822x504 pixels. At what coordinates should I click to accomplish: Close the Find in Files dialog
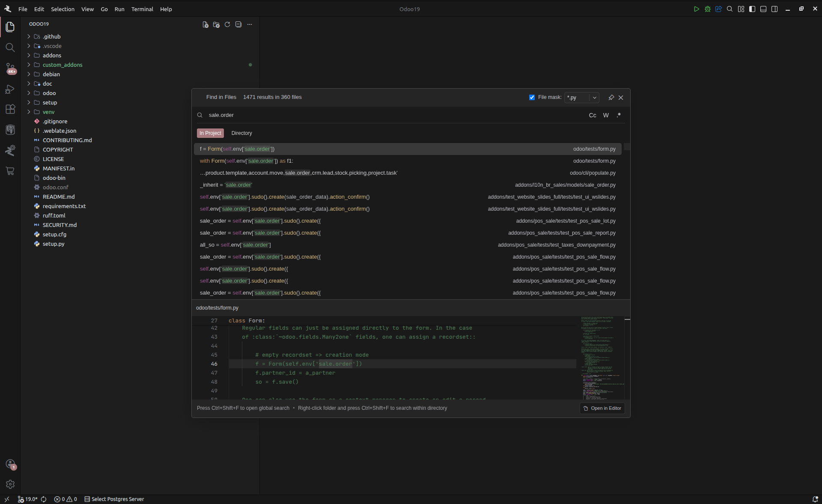click(621, 98)
